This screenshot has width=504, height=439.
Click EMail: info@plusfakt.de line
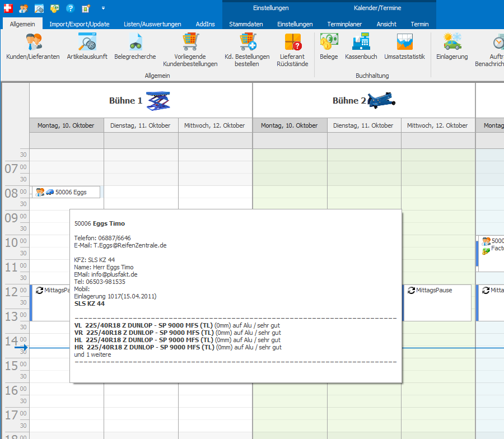tap(105, 274)
